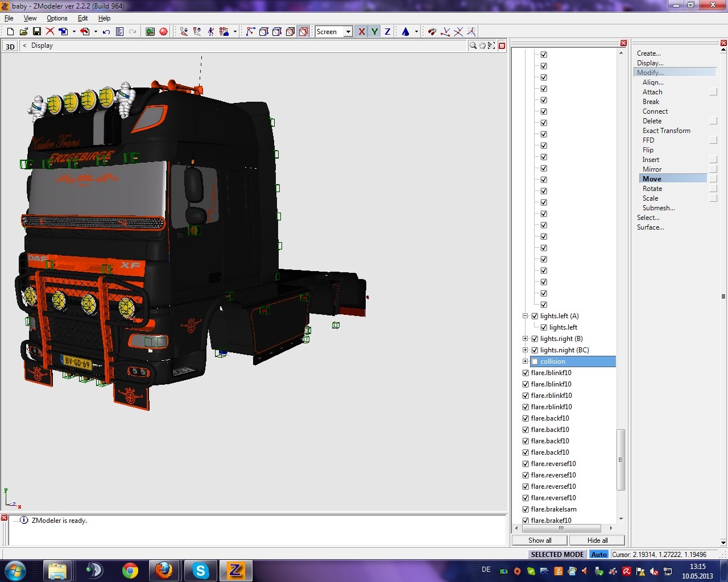Click the Show all button
Image resolution: width=728 pixels, height=582 pixels.
(x=540, y=541)
